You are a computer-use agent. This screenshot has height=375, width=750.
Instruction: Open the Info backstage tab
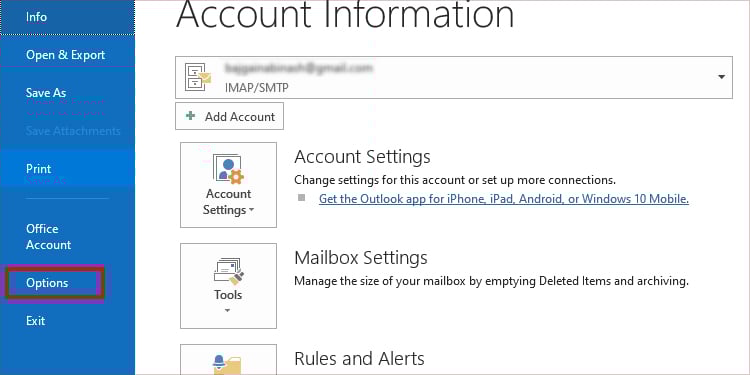(x=67, y=17)
